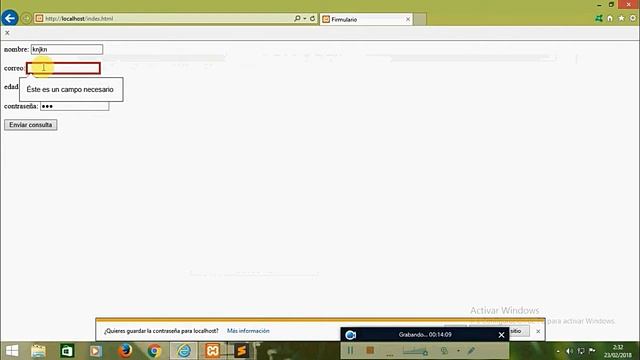Open File Explorer from taskbar
The height and width of the screenshot is (360, 640).
tap(38, 351)
